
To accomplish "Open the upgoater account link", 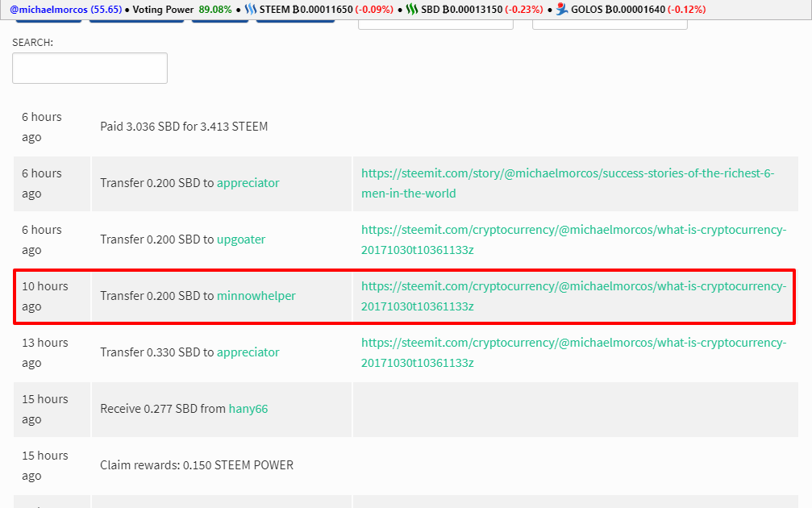I will [241, 239].
